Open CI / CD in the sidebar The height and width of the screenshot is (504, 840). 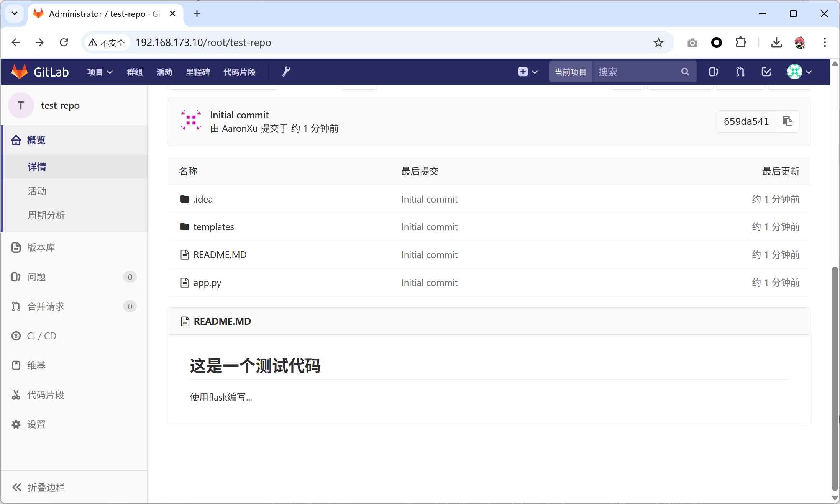[41, 336]
